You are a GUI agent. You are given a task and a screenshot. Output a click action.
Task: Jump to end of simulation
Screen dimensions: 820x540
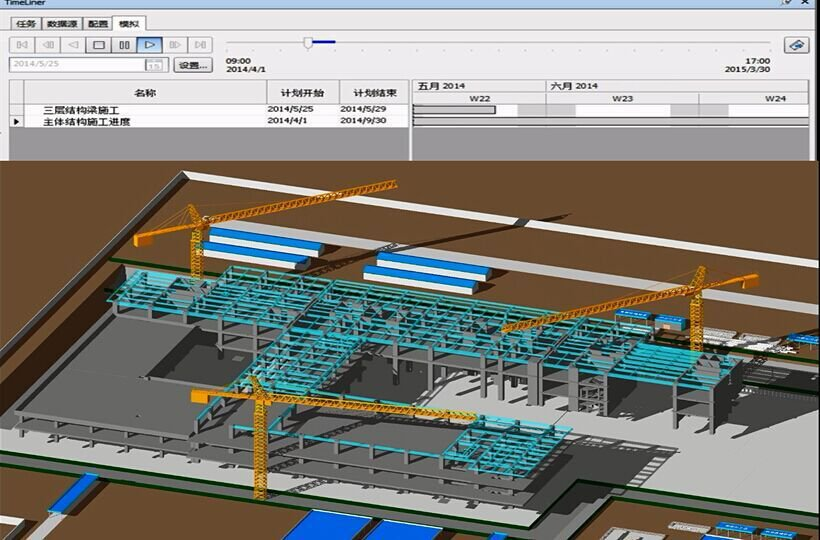200,45
